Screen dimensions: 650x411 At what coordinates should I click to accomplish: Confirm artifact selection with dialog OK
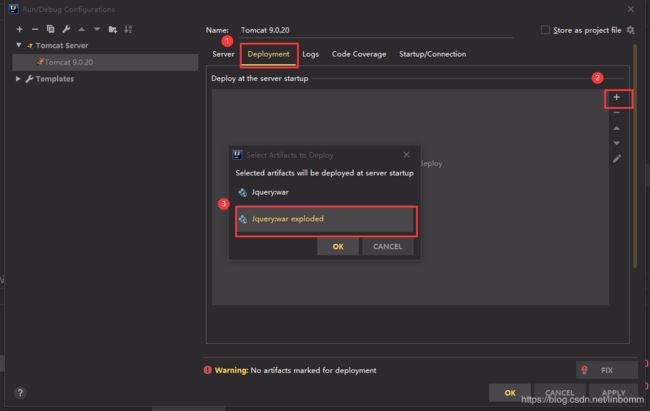click(x=338, y=247)
